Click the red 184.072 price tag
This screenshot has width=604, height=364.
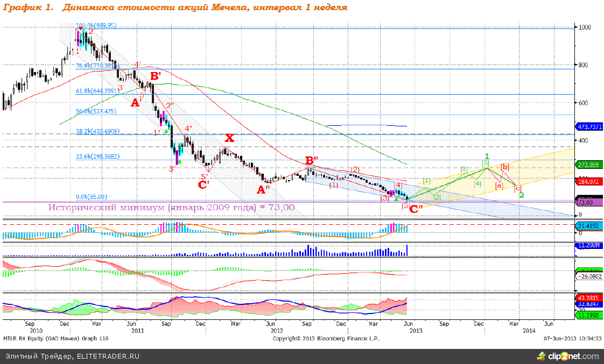click(588, 182)
